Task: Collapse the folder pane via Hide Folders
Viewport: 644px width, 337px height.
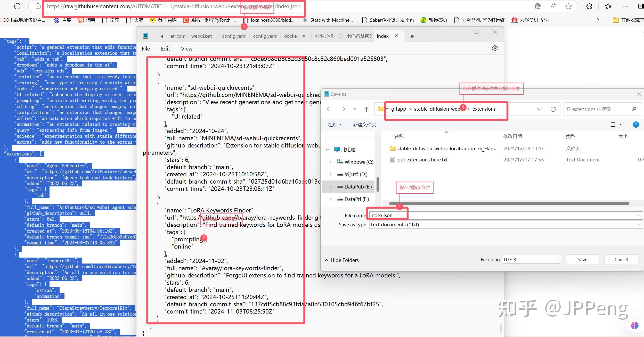Action: pos(341,260)
